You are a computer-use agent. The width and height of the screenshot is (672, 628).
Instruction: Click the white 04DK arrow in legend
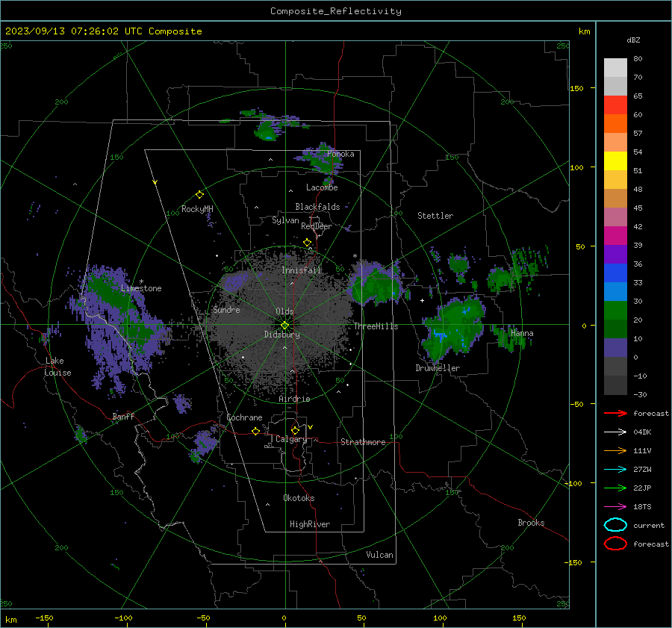pos(615,432)
